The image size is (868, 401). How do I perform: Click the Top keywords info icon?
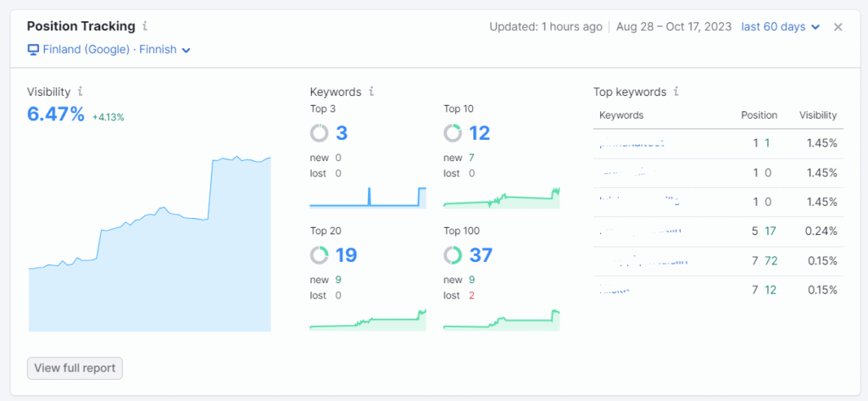point(676,92)
